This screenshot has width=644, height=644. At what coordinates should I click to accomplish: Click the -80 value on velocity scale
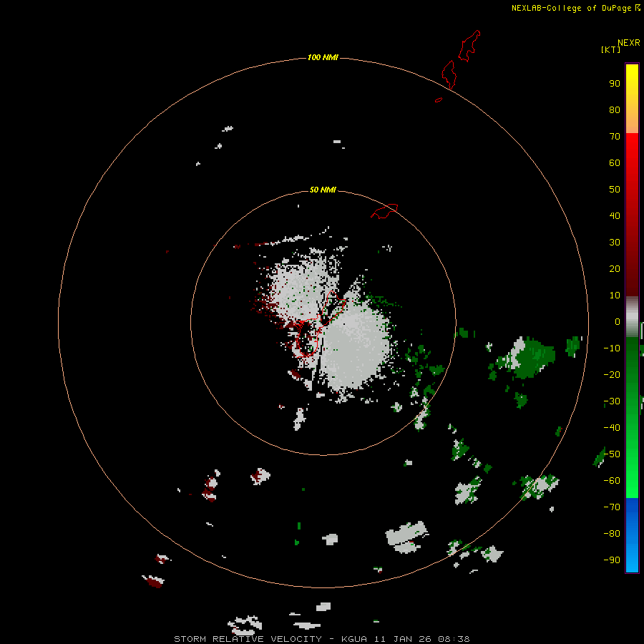tap(612, 534)
